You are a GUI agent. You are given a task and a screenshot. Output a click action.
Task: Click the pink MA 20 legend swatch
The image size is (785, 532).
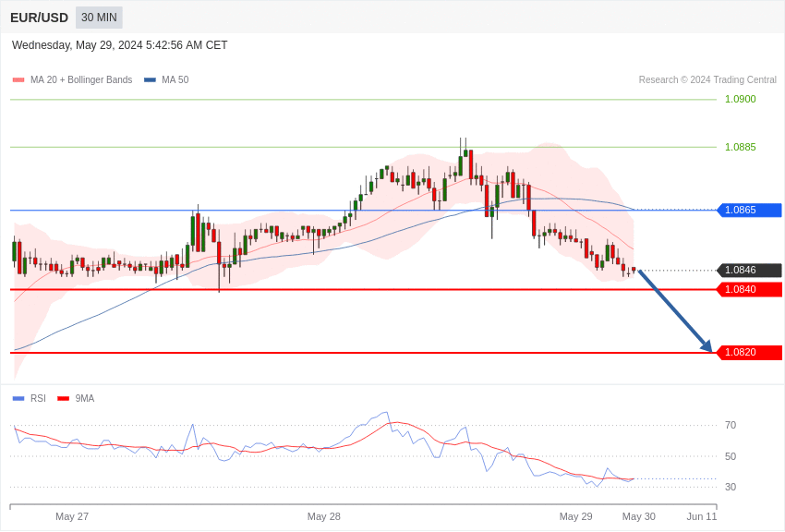18,80
